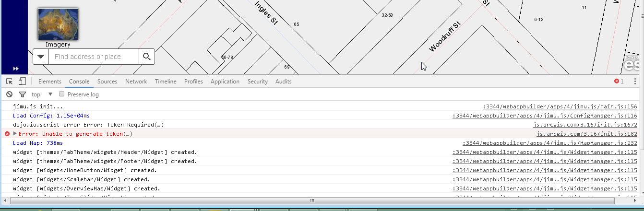Open the search source dropdown arrow
Screen dimensions: 644x211
(41, 57)
